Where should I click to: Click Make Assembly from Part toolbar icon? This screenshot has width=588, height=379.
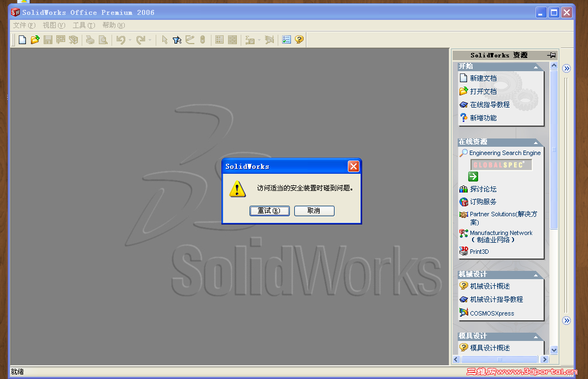click(x=73, y=40)
